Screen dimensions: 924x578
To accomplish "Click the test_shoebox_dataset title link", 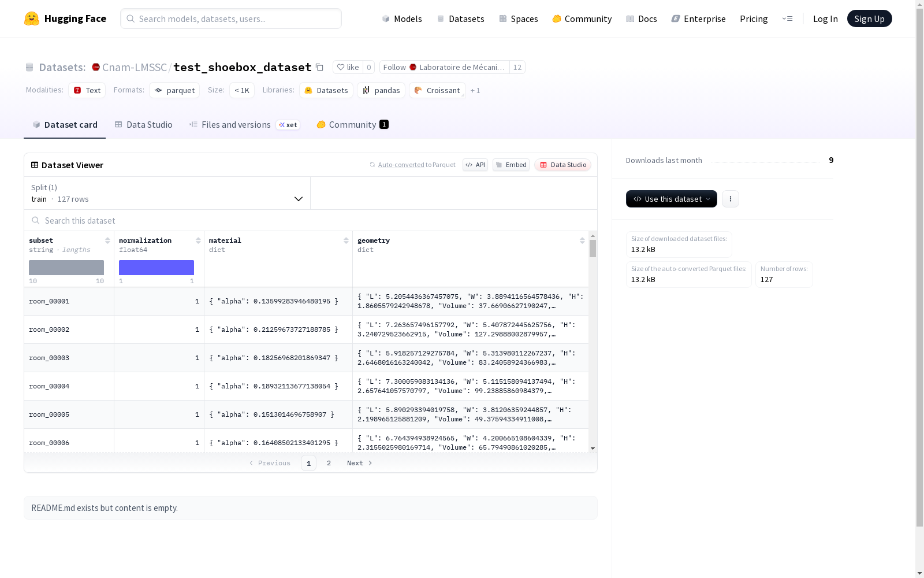I will click(243, 67).
